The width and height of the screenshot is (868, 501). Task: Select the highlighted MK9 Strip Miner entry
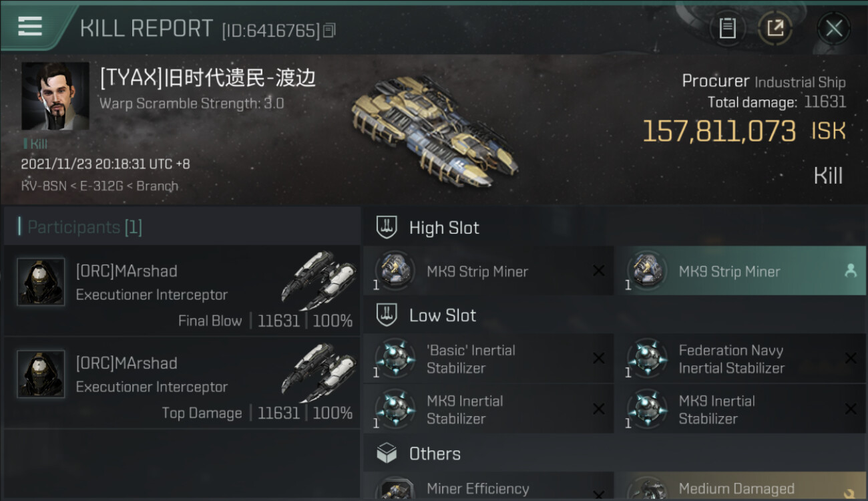point(740,271)
